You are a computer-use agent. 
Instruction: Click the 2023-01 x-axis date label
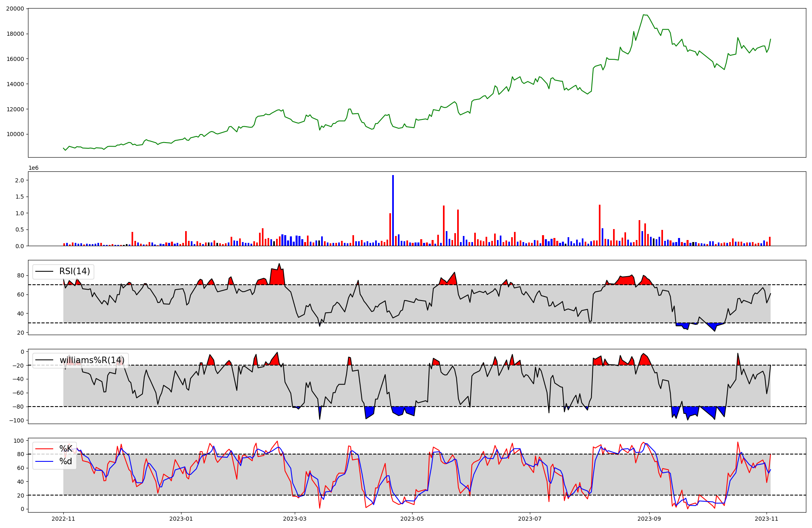point(181,519)
